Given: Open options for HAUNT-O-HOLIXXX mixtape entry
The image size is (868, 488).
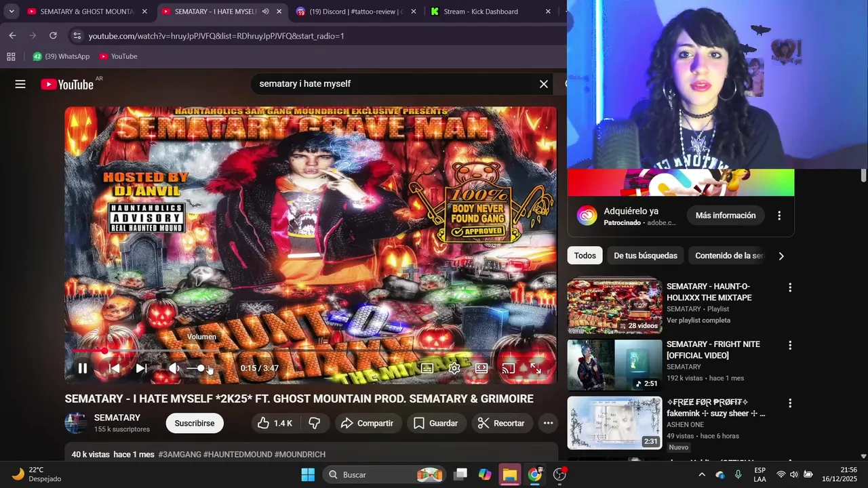Looking at the screenshot, I should [x=790, y=287].
